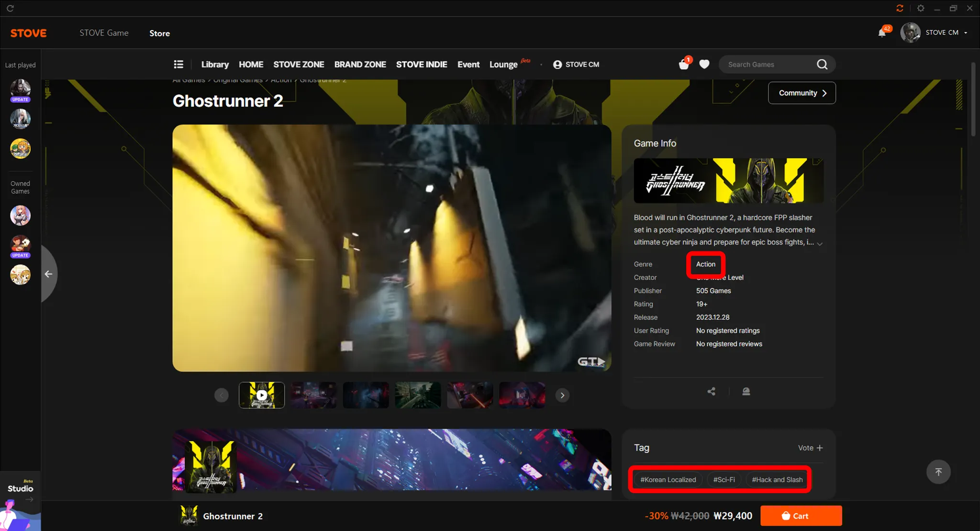Collapse the left sidebar arrow tab
Screen dimensions: 980x531
(48, 274)
